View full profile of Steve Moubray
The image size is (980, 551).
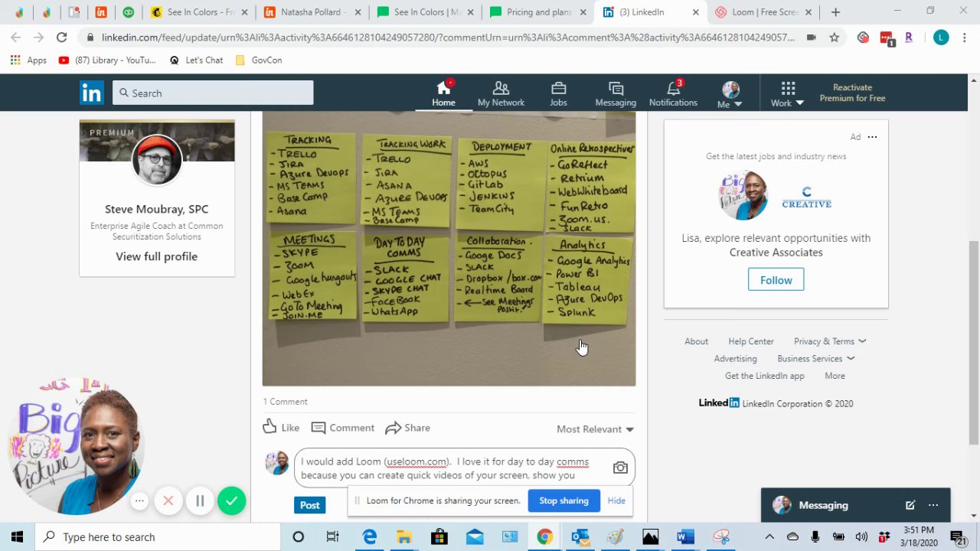pyautogui.click(x=157, y=256)
